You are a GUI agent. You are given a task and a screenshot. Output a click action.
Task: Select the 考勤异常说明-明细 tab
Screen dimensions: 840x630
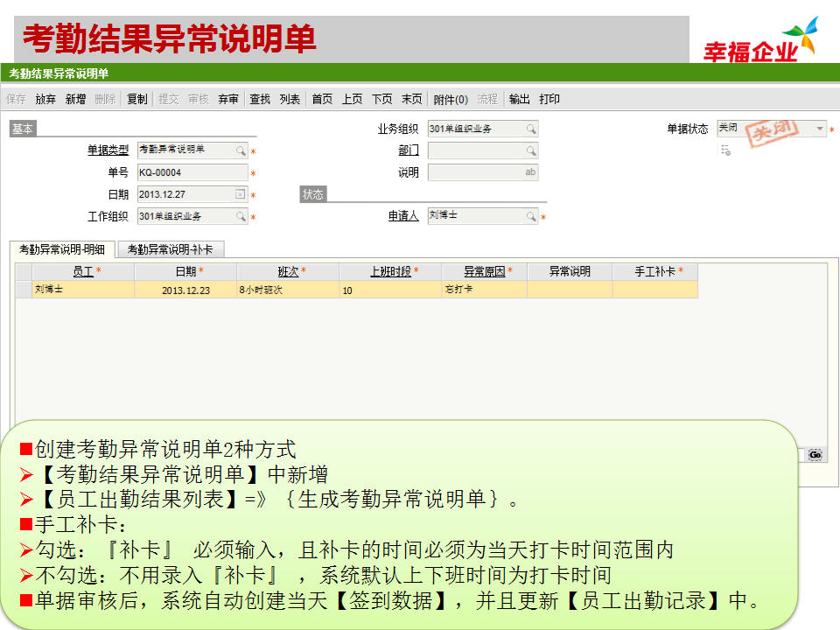coord(62,249)
